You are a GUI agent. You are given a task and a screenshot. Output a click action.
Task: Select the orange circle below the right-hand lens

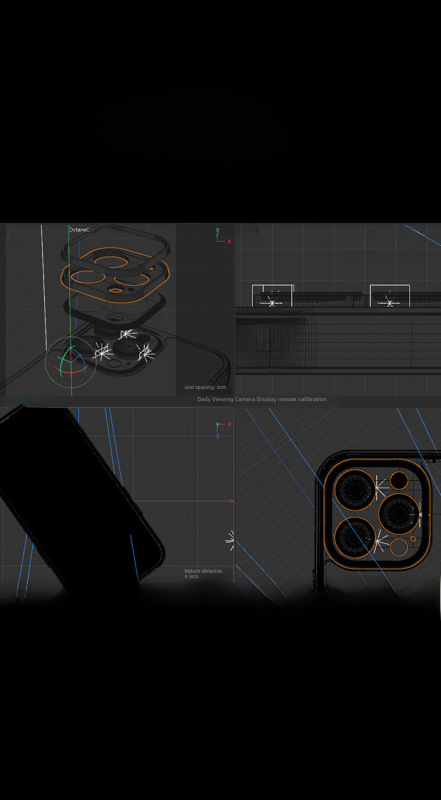click(399, 547)
